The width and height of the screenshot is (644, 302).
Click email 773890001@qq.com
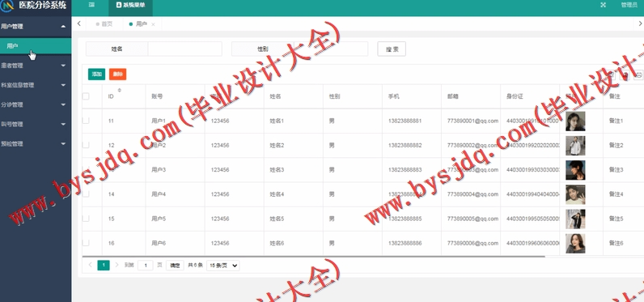coord(472,121)
